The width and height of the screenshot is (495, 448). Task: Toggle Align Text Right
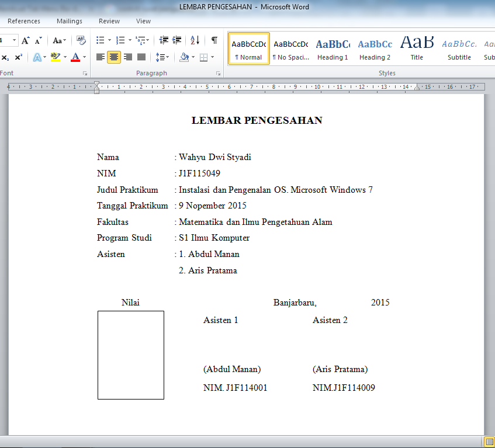(x=128, y=57)
